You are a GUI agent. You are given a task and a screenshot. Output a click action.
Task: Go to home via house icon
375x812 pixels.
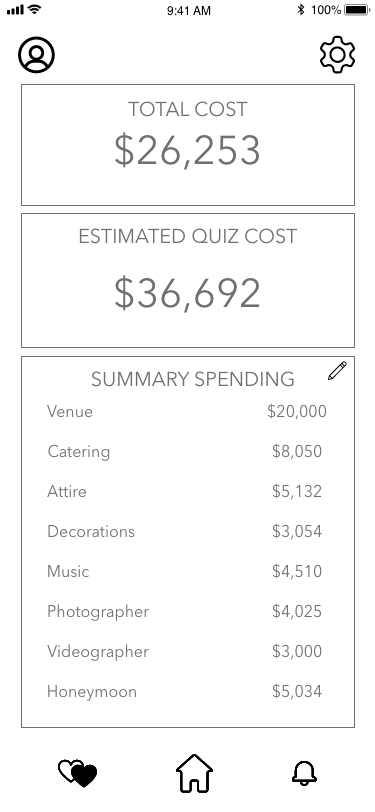(x=194, y=773)
